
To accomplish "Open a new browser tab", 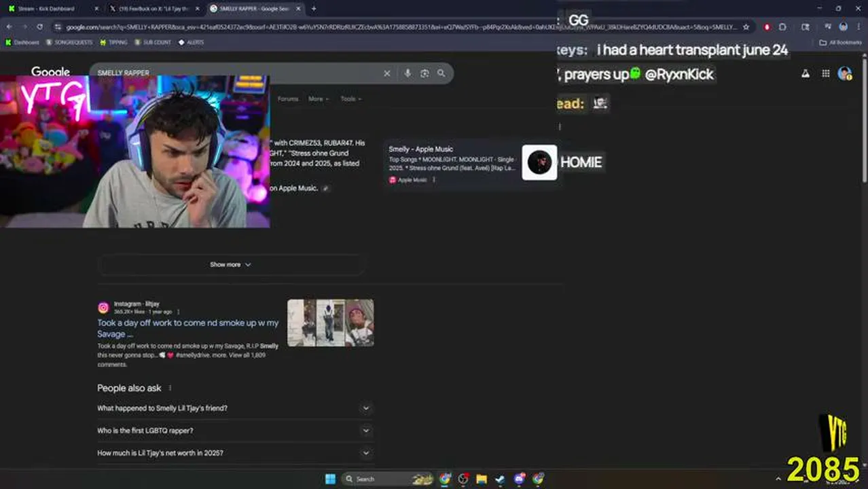I will 313,8.
